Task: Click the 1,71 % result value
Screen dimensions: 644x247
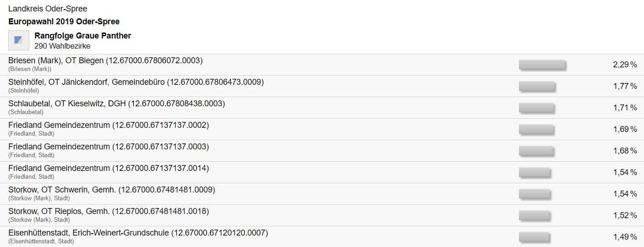Action: tap(625, 108)
